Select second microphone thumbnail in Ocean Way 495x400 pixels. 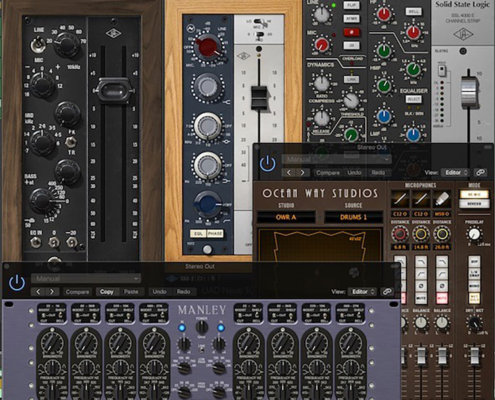coord(421,199)
